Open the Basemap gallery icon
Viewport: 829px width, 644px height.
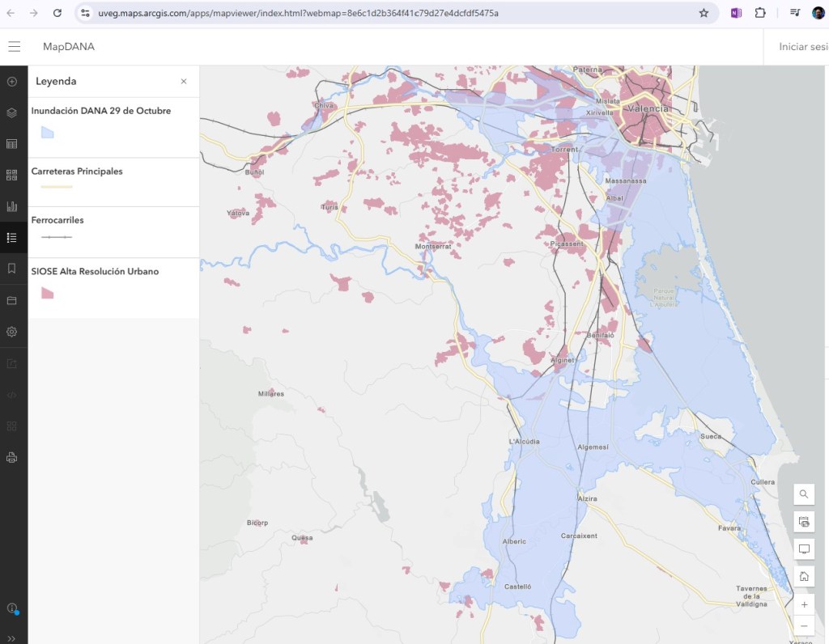(x=12, y=175)
